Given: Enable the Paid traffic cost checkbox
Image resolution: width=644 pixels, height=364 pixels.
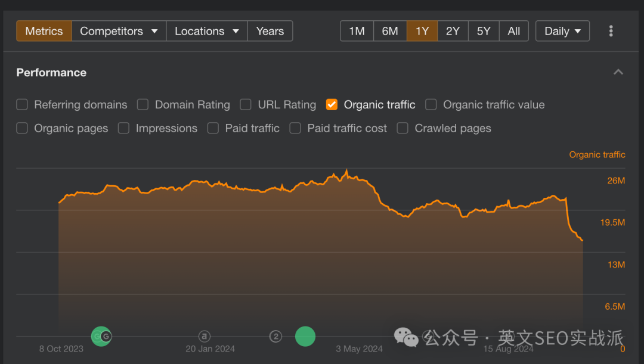Looking at the screenshot, I should point(295,128).
